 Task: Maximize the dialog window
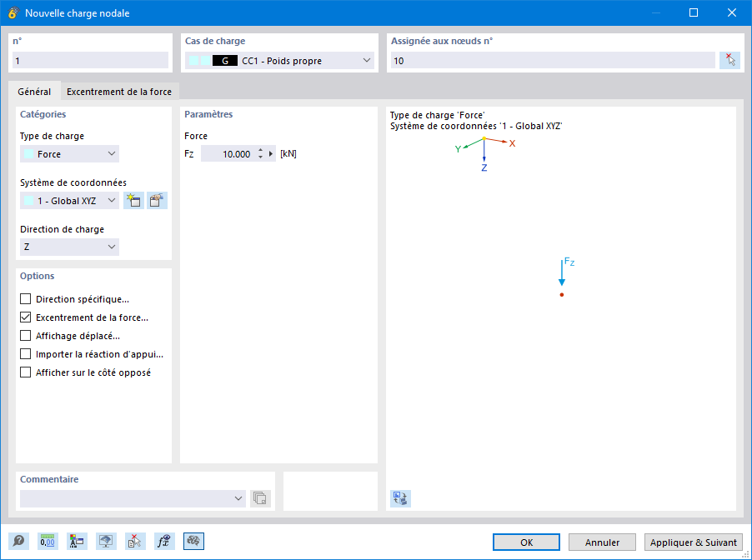[x=694, y=13]
